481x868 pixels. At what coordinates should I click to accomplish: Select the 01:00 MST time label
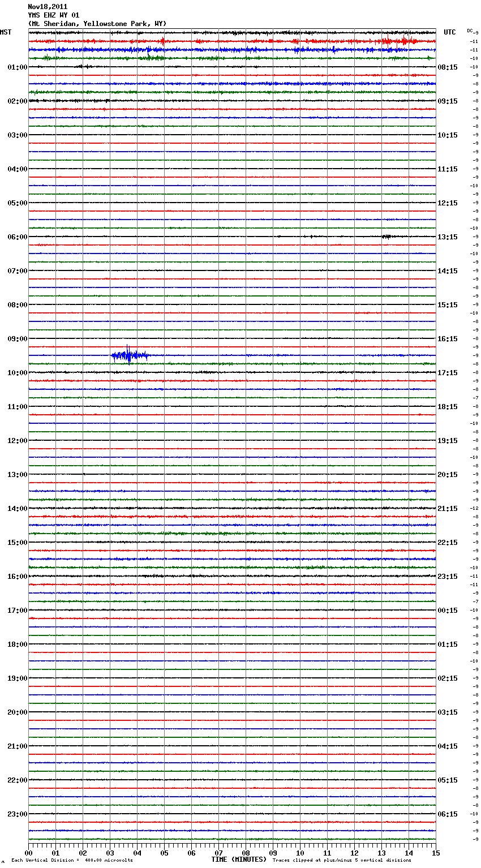point(18,67)
